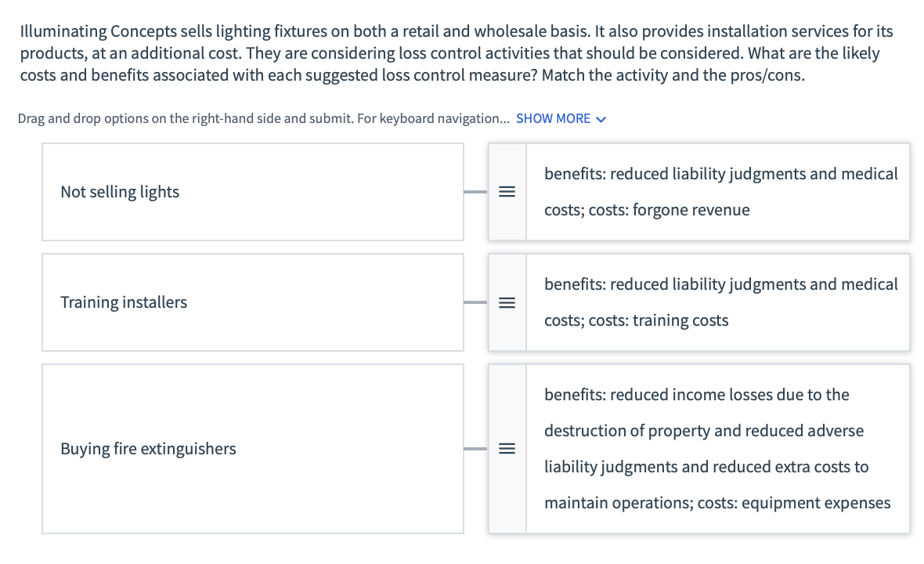924x564 pixels.
Task: Click the connector line beside 'Buying fire extinguishers'
Action: pos(475,449)
